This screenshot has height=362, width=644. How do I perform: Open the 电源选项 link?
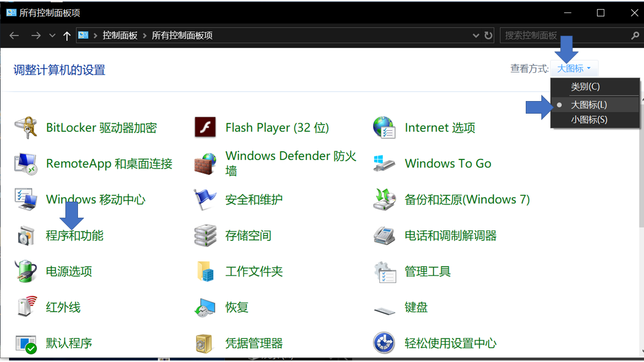tap(69, 271)
